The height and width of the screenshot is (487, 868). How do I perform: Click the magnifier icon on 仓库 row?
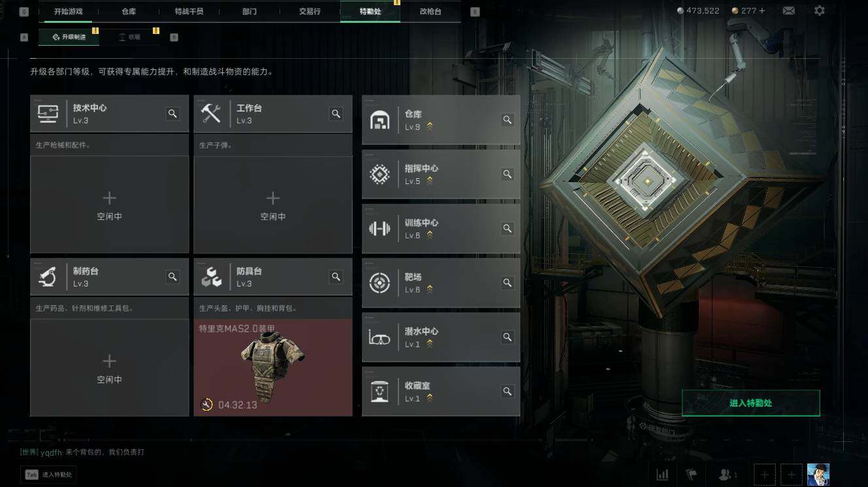click(507, 119)
